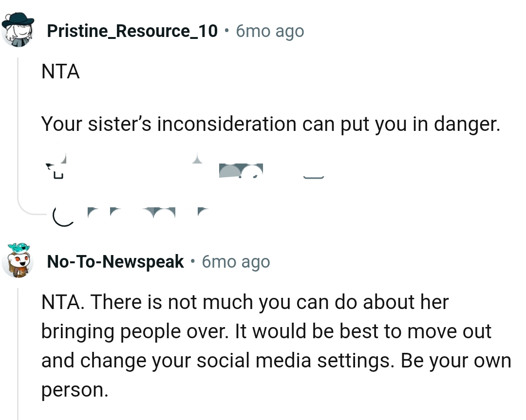Collapse No-To-Newspeak's comment via thread line

click(18, 350)
